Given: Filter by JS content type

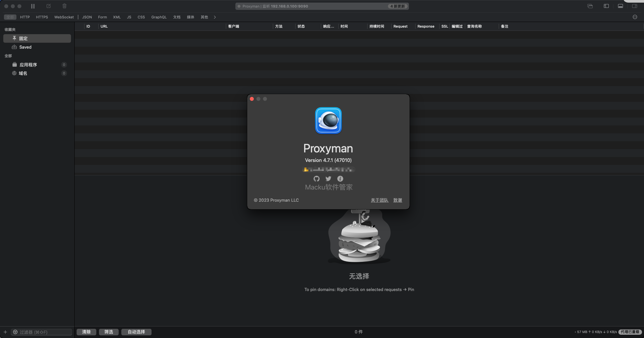Looking at the screenshot, I should 129,17.
